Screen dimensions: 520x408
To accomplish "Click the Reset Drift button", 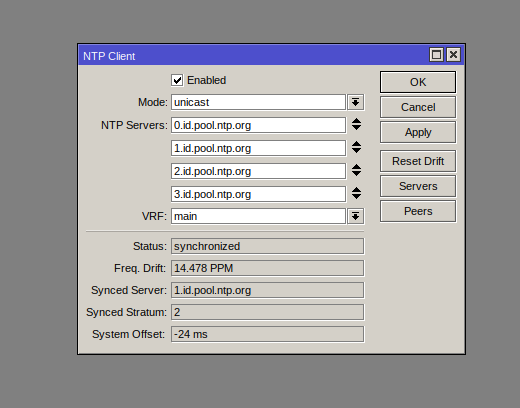I will (418, 161).
